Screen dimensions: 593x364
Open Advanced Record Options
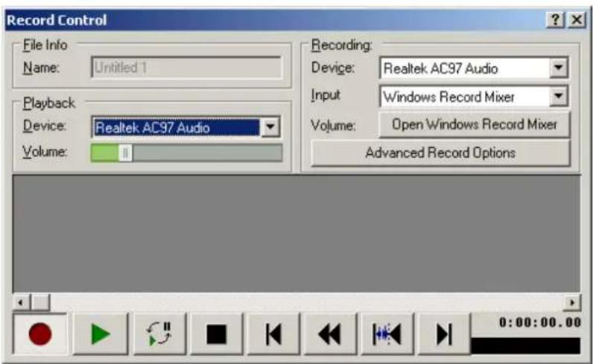pos(440,153)
